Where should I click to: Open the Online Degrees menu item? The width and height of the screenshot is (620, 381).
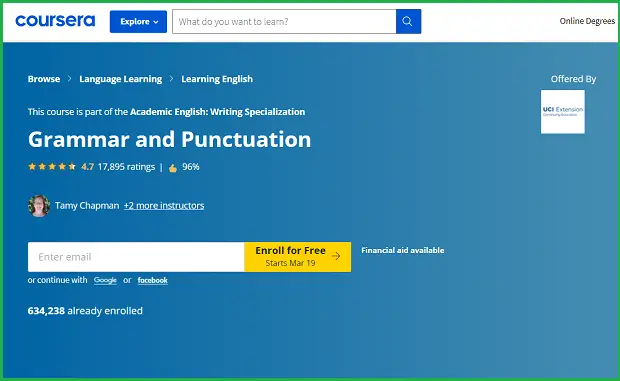587,21
